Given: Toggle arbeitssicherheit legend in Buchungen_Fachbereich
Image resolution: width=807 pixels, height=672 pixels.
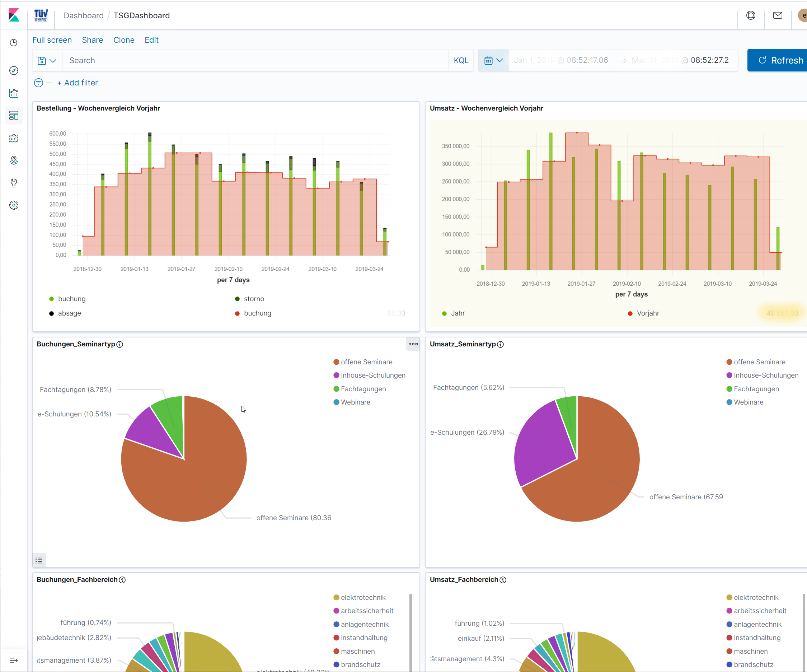Looking at the screenshot, I should pos(363,611).
